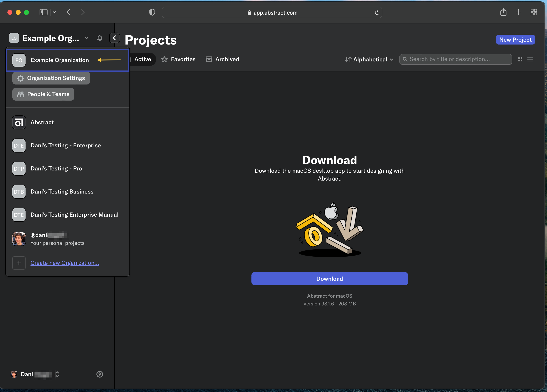The image size is (547, 392).
Task: Click the DTB avatar icon
Action: pos(19,192)
